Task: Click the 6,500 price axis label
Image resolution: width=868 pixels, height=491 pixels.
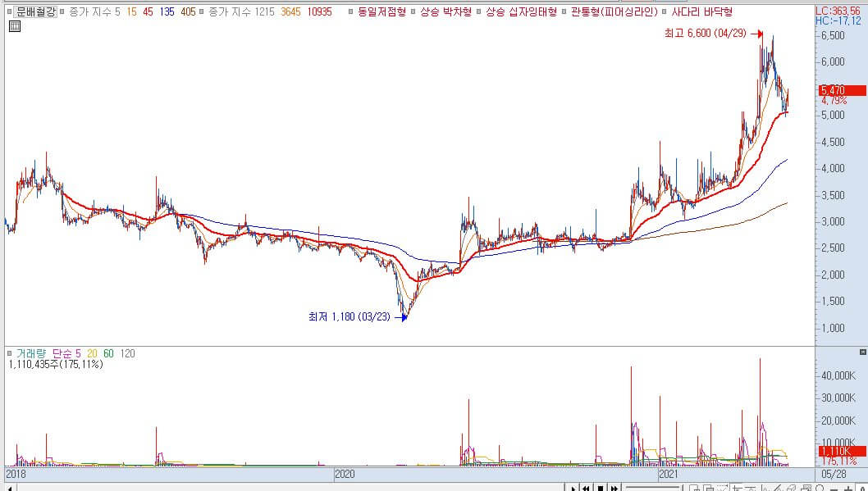Action: point(833,35)
